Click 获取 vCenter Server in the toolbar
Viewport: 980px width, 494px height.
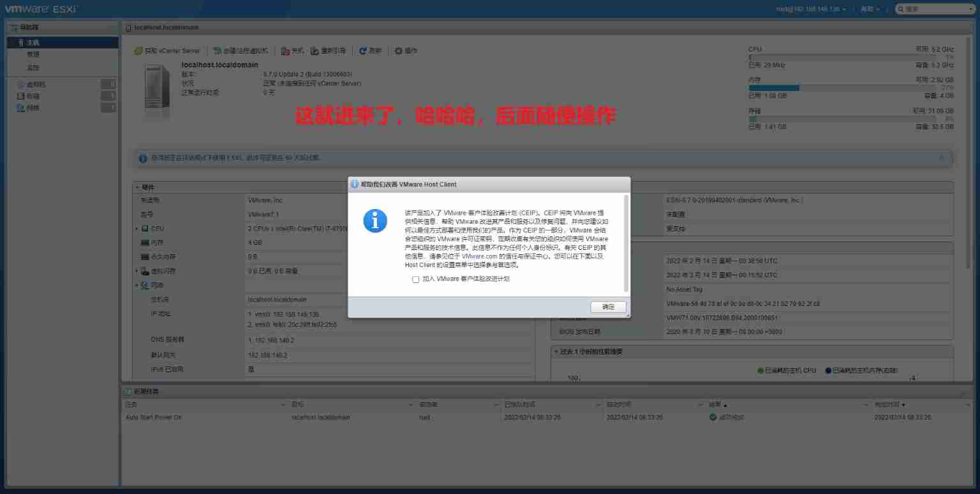pos(167,50)
